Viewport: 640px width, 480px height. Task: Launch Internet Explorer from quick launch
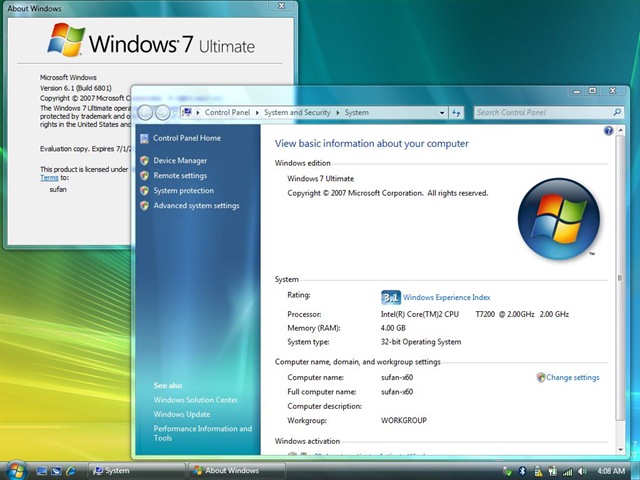[71, 471]
